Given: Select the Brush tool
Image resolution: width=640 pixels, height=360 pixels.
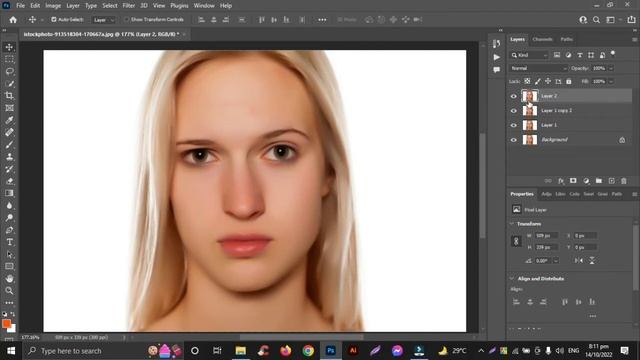Looking at the screenshot, I should coord(9,145).
